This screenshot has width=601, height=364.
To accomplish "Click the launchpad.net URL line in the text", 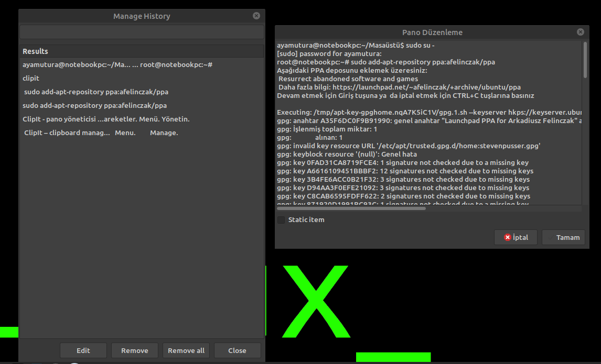I will (x=400, y=87).
